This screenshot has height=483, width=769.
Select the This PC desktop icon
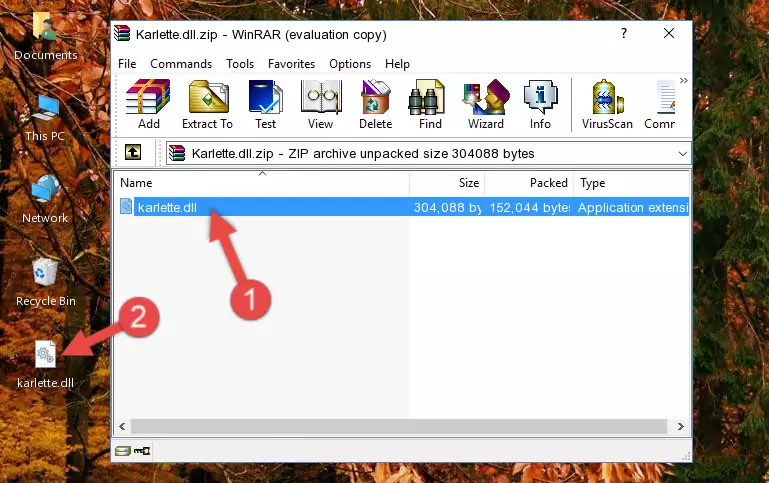pyautogui.click(x=45, y=118)
